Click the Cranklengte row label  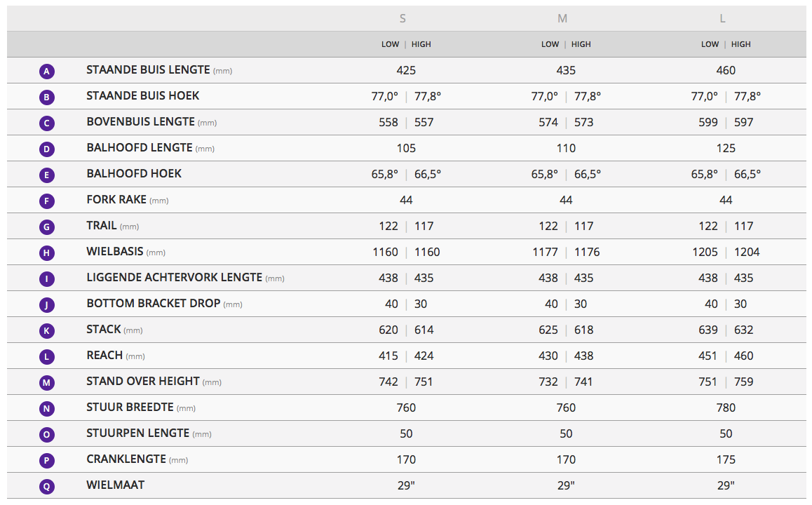coord(126,459)
